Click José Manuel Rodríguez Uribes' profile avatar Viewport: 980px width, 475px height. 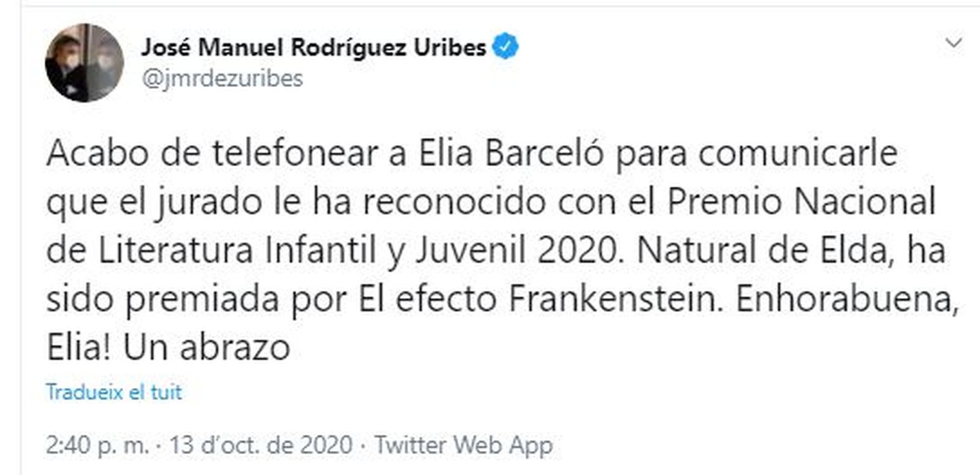(84, 63)
